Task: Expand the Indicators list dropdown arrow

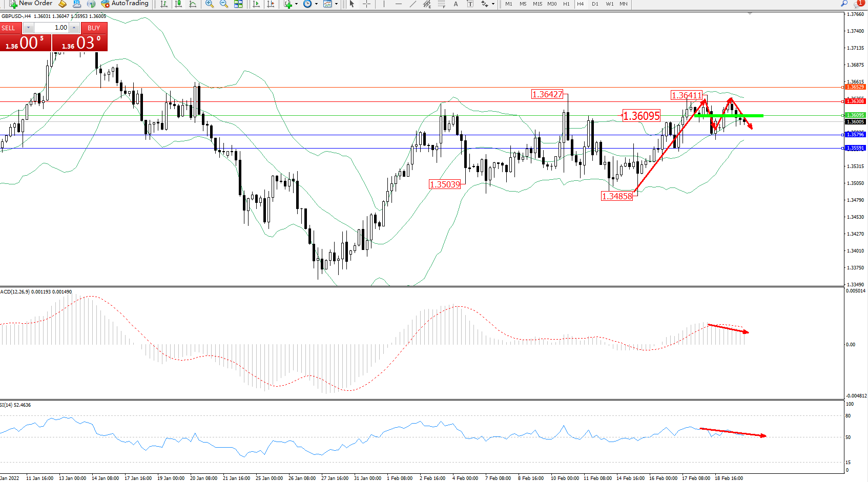Action: 296,4
